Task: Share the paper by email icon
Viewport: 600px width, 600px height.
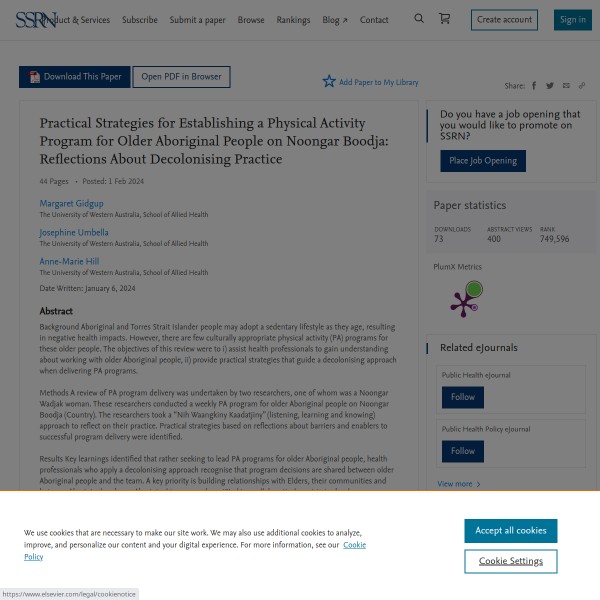Action: tap(566, 86)
